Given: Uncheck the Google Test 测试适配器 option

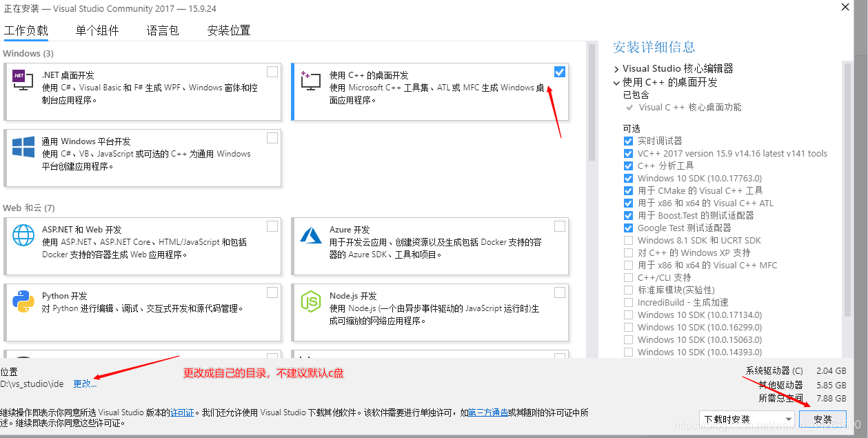Looking at the screenshot, I should point(628,228).
